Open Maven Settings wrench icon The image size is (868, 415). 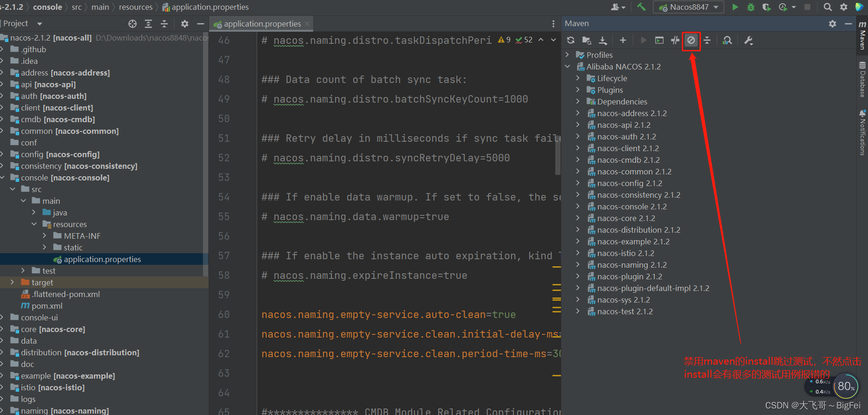tap(749, 41)
